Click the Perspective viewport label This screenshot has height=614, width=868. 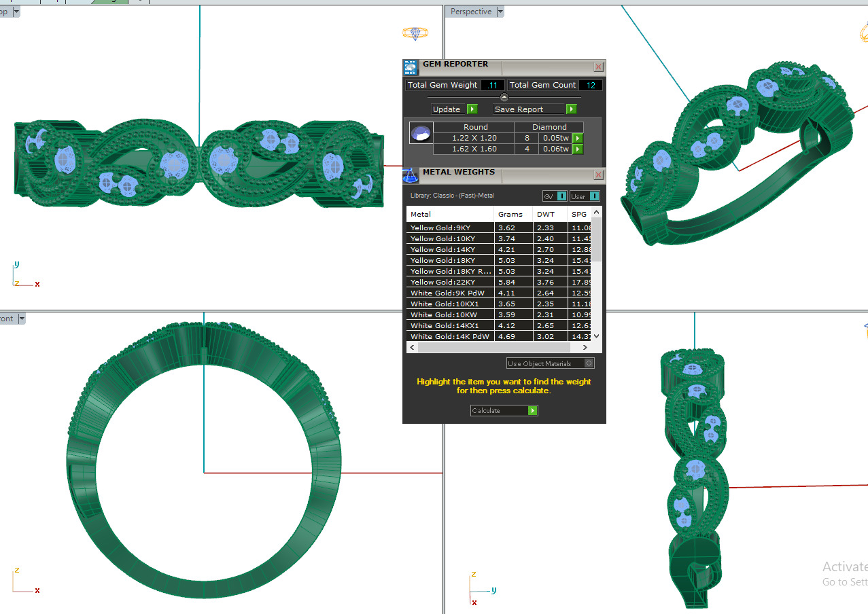(470, 12)
